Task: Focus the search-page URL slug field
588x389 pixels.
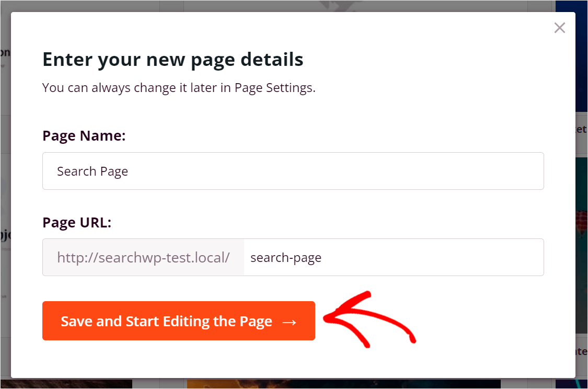Action: pos(393,257)
